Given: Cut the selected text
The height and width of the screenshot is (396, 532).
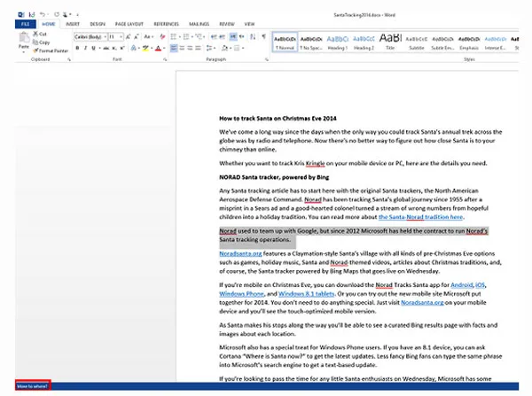Looking at the screenshot, I should [40, 34].
